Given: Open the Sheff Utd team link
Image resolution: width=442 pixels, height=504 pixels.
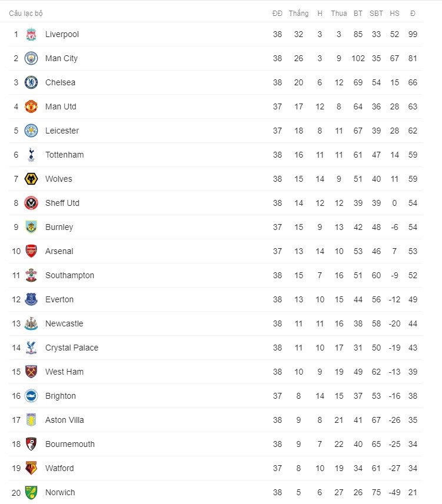Looking at the screenshot, I should coord(62,203).
